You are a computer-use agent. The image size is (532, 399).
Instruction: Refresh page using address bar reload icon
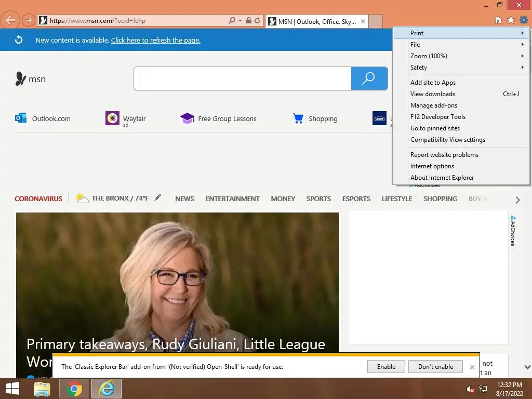pyautogui.click(x=257, y=20)
